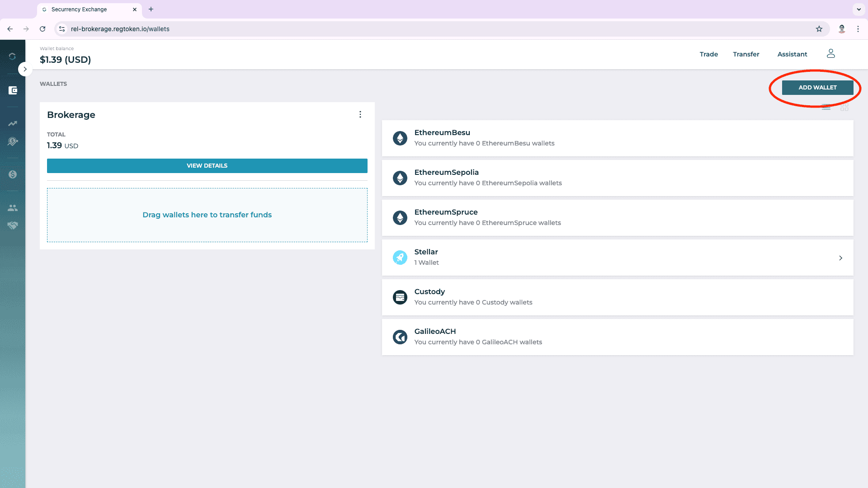Click VIEW DETAILS for the Brokerage wallet
868x488 pixels.
pos(207,166)
